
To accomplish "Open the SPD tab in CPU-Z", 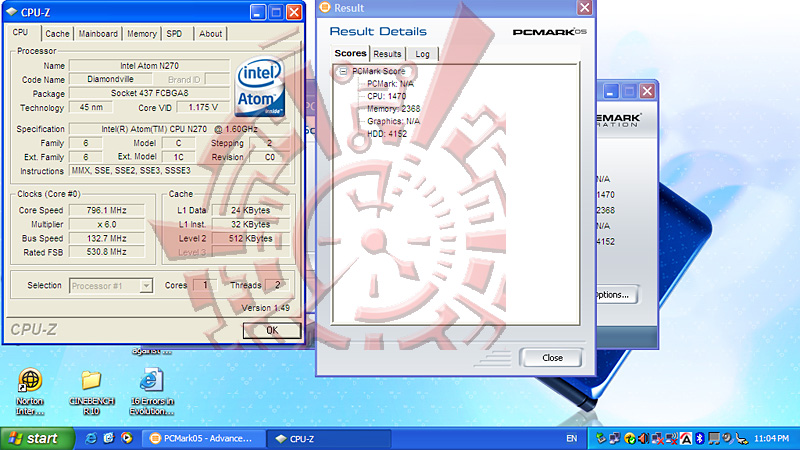I will (174, 34).
